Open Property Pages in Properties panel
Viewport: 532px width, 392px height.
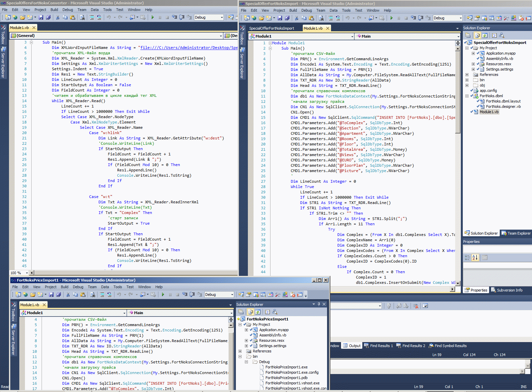[x=485, y=257]
